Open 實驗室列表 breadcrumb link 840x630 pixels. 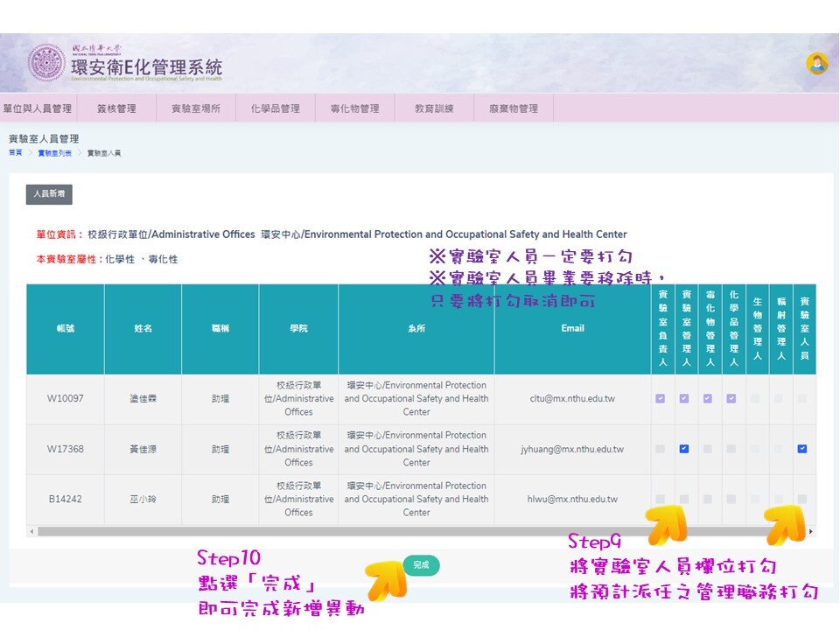(x=54, y=153)
